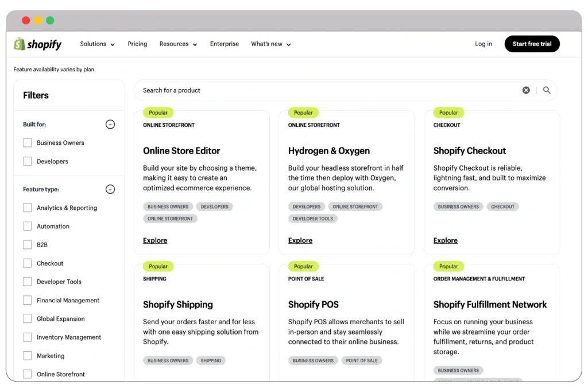Screen dimensions: 588x392
Task: Open the Pricing page
Action: [137, 44]
